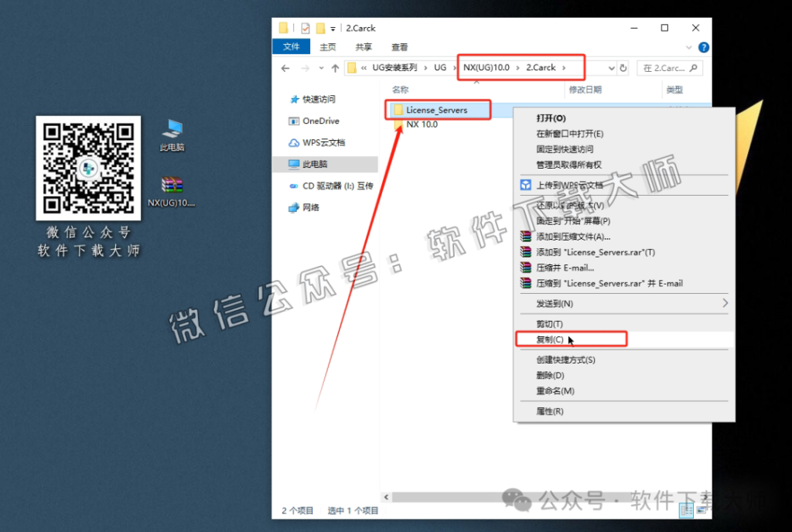Image resolution: width=792 pixels, height=532 pixels.
Task: Switch to thumbnail view via status bar toggle
Action: click(702, 510)
